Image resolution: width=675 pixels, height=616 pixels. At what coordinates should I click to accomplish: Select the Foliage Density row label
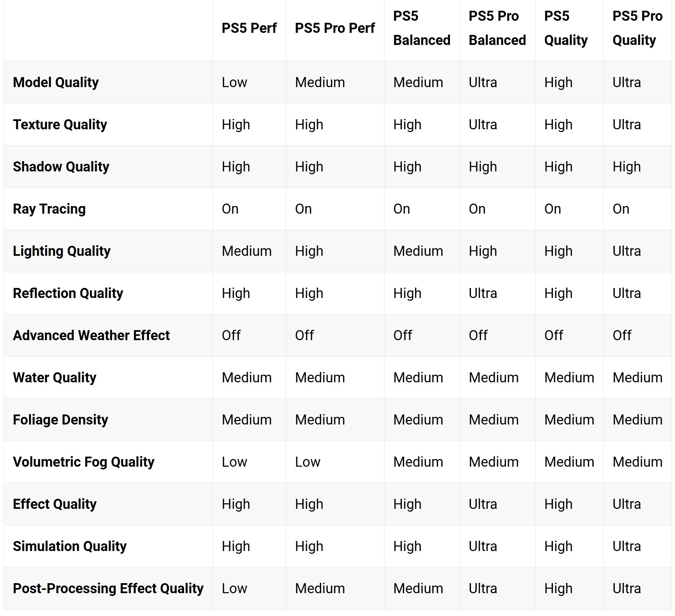(x=61, y=420)
